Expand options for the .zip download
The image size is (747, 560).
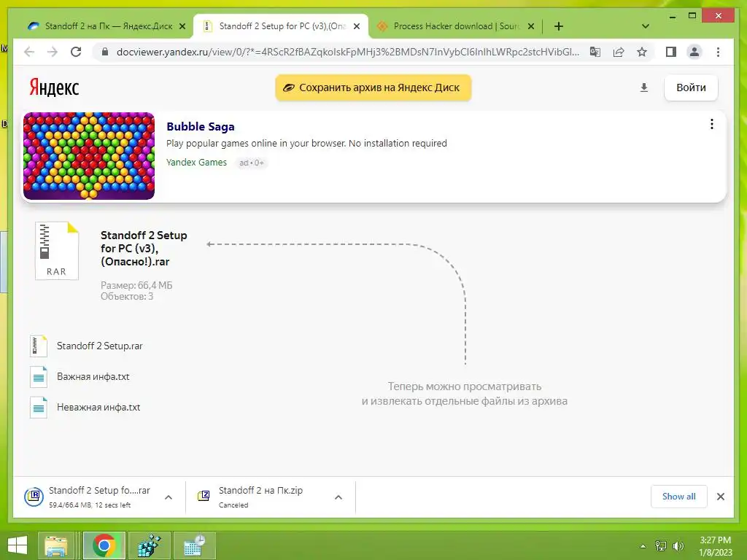(338, 497)
